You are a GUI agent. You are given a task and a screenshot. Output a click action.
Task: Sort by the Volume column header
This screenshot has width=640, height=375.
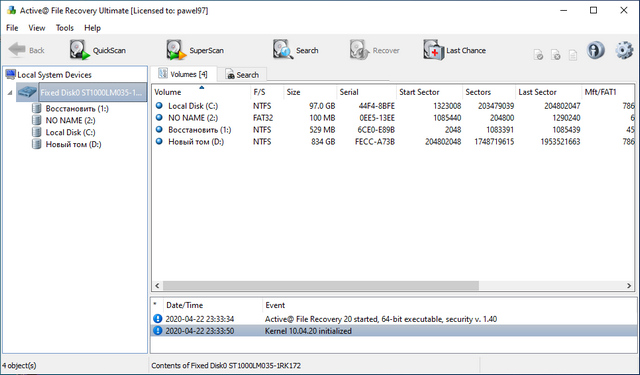[201, 92]
